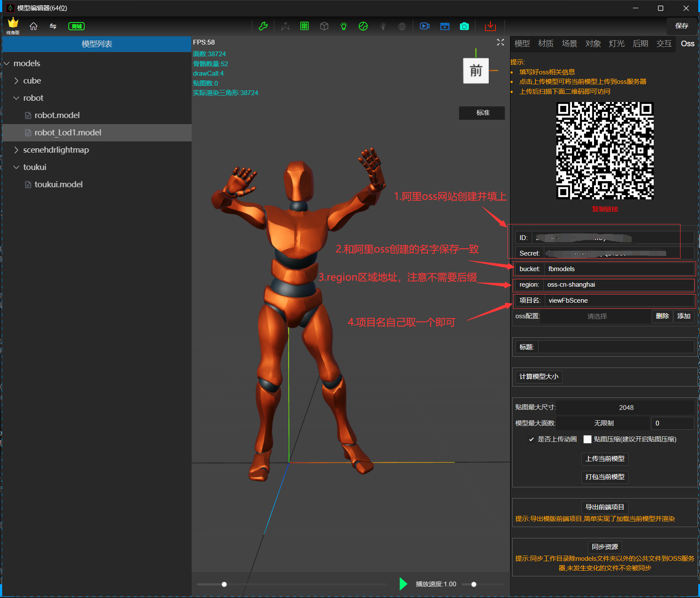Click the 复制链接 copy link
700x598 pixels.
coord(605,209)
